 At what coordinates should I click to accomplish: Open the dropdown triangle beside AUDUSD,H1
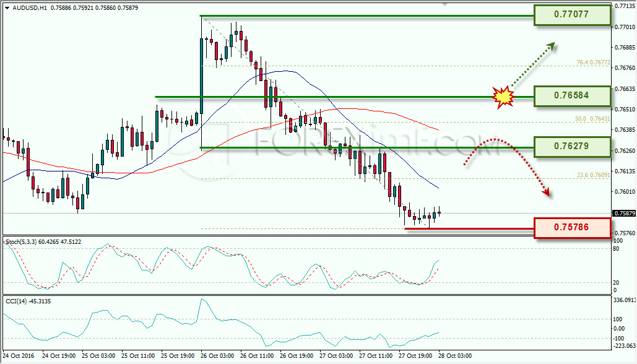[x=7, y=7]
